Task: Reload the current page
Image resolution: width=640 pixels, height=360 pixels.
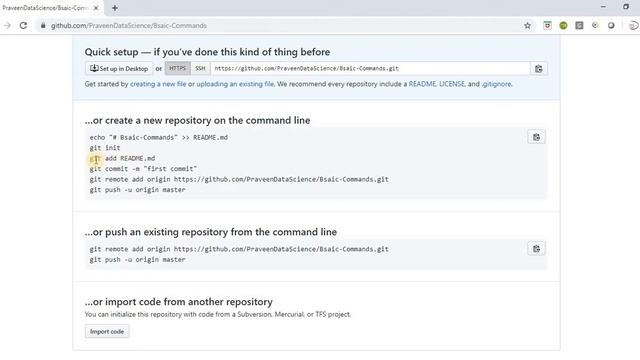Action: pyautogui.click(x=23, y=25)
